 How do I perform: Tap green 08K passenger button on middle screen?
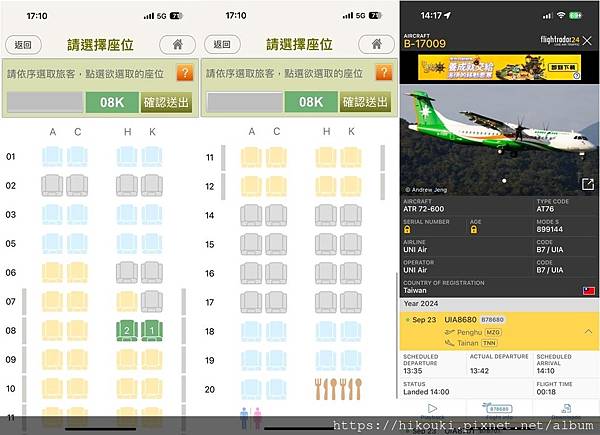(311, 102)
